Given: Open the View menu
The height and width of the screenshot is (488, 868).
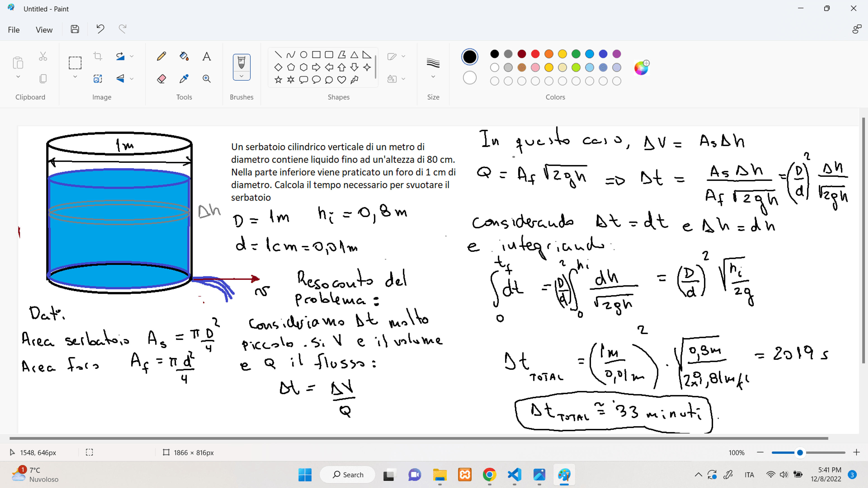Looking at the screenshot, I should click(44, 30).
